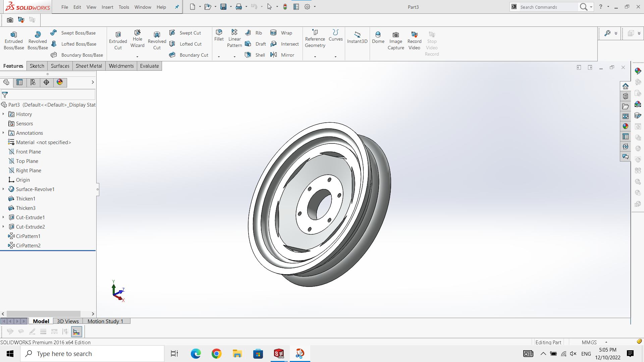Select the Wrap feature tool

[281, 33]
